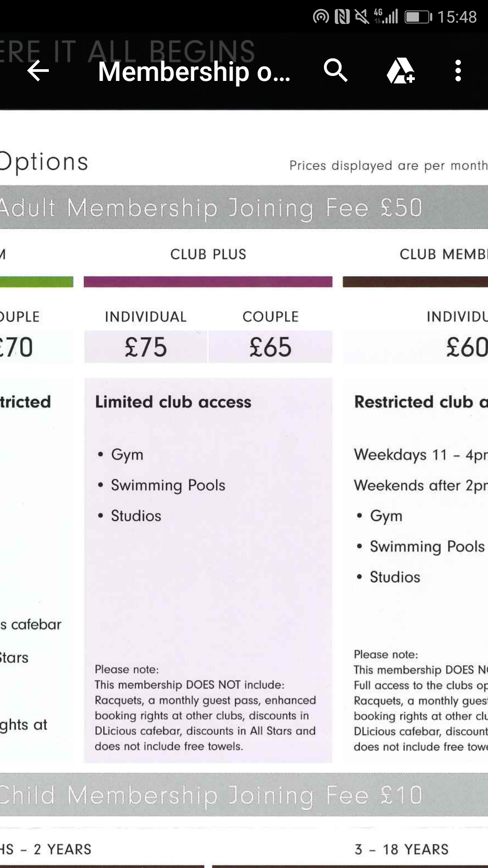Tap the NFC status icon
The image size is (488, 868).
[x=342, y=17]
